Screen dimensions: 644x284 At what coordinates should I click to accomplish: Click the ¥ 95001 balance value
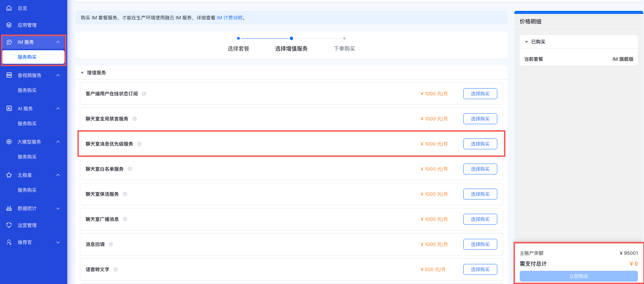(629, 253)
